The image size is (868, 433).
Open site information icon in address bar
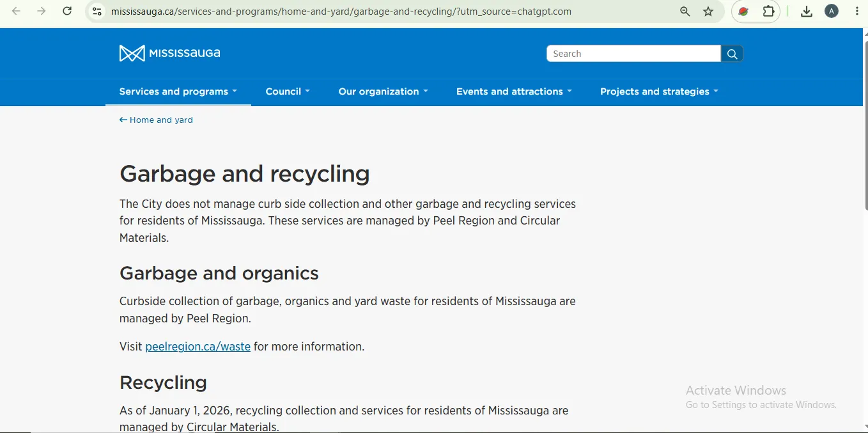(97, 12)
